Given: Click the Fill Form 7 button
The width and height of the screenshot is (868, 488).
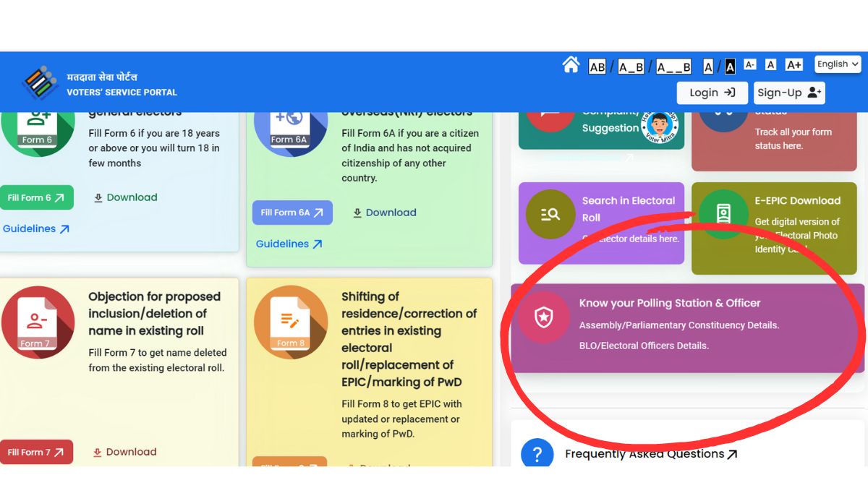Looking at the screenshot, I should click(36, 452).
